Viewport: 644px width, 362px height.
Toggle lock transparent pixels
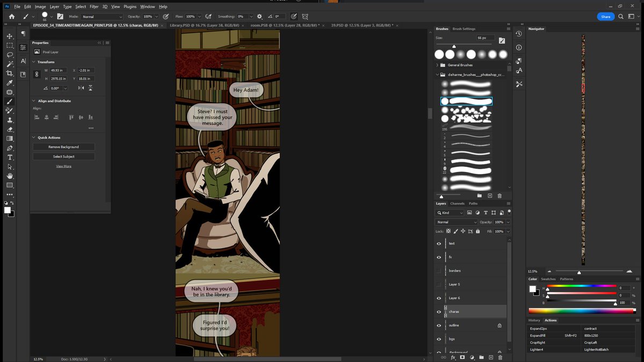point(449,231)
